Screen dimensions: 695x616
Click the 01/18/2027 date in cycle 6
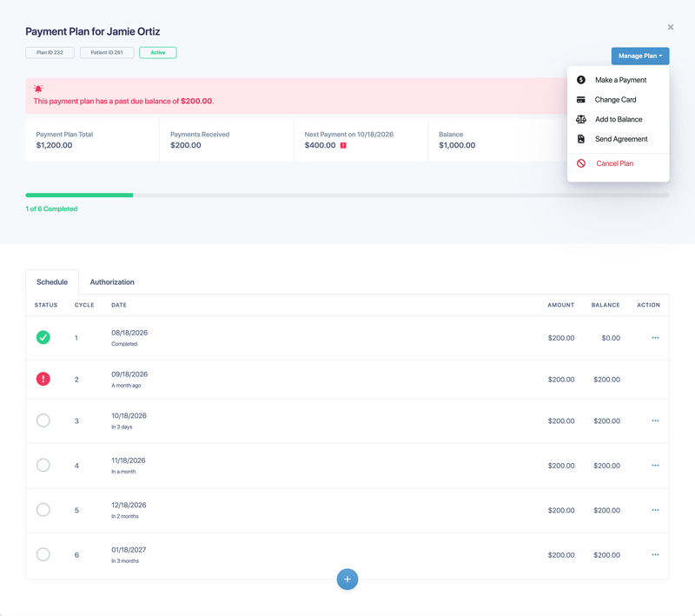tap(129, 549)
